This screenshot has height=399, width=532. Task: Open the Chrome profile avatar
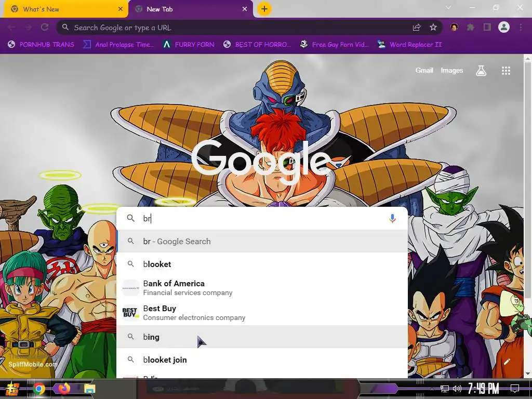504,27
